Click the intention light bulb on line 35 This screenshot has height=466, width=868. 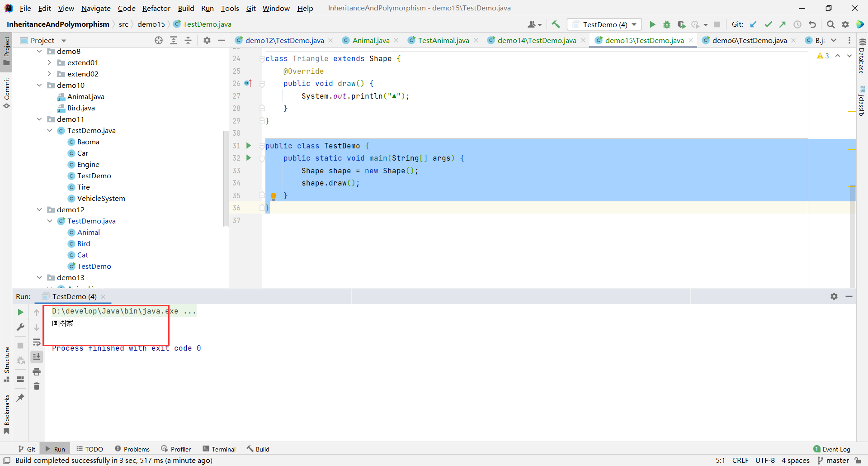(x=274, y=196)
